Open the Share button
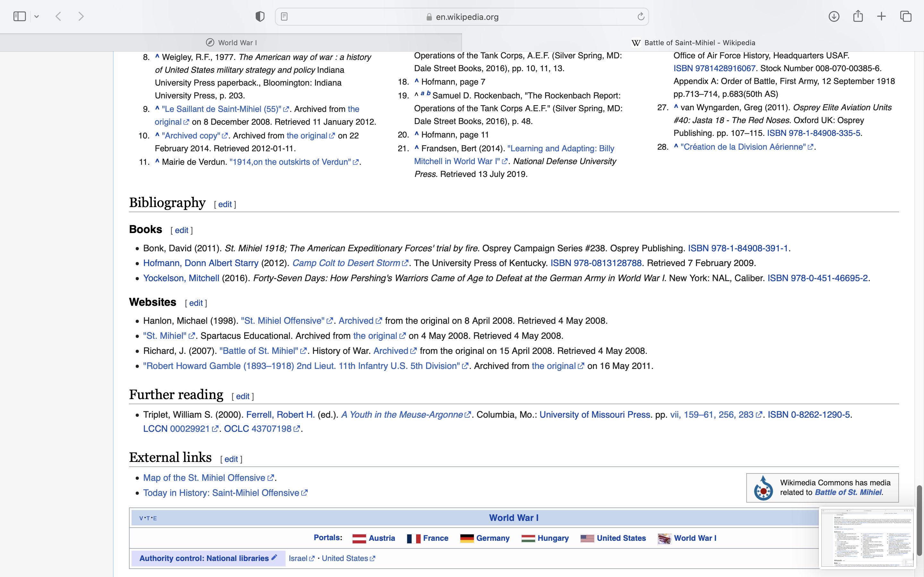The height and width of the screenshot is (577, 924). [858, 16]
